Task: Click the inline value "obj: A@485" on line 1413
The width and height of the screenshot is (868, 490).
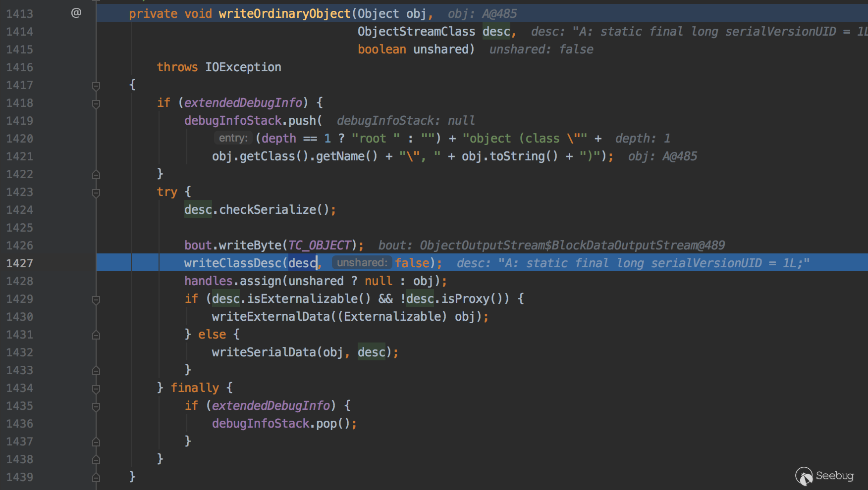Action: pyautogui.click(x=482, y=13)
